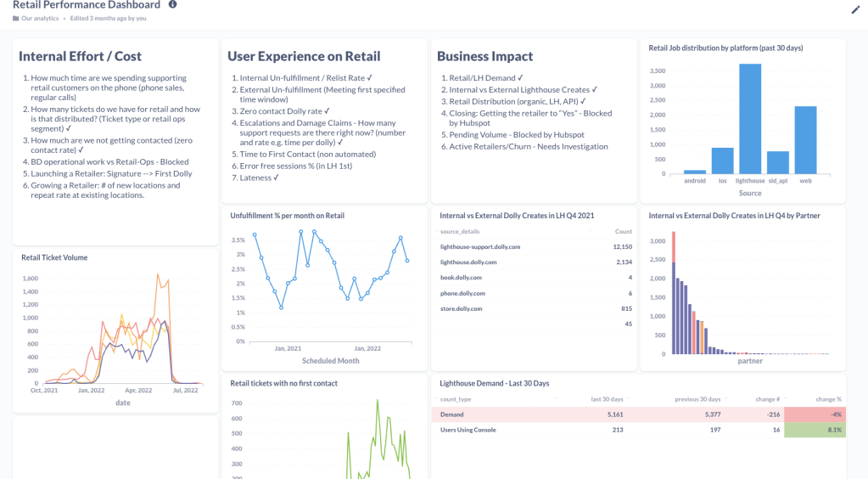Click the Retail Performance Dashboard title
This screenshot has height=479, width=868.
87,4
